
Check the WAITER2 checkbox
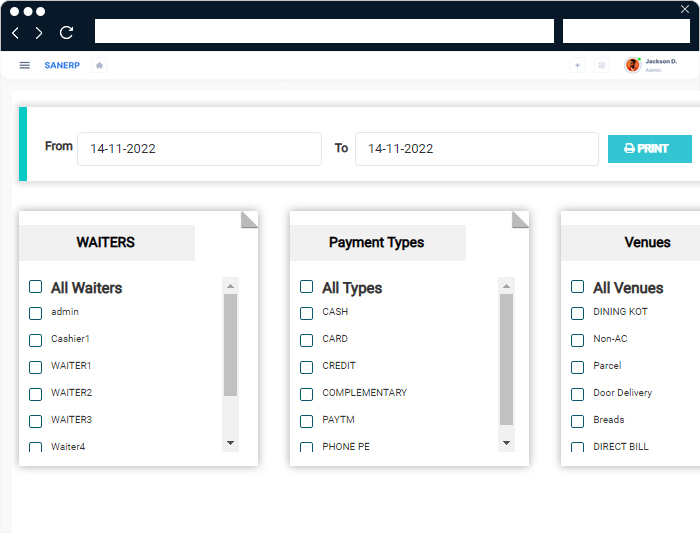36,394
